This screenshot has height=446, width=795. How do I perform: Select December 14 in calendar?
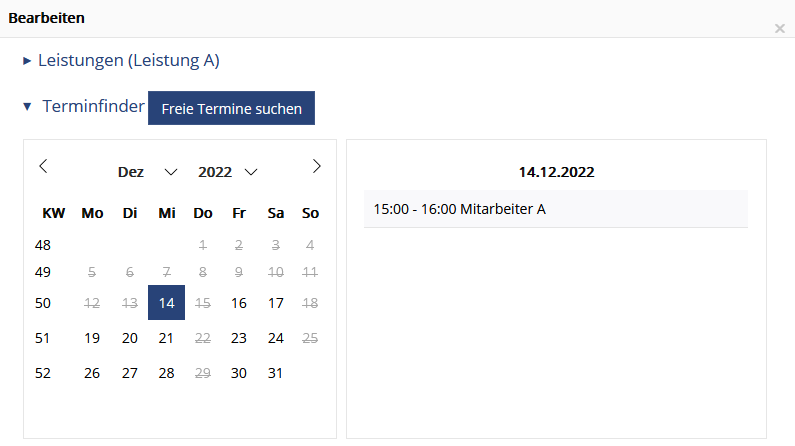pyautogui.click(x=166, y=303)
